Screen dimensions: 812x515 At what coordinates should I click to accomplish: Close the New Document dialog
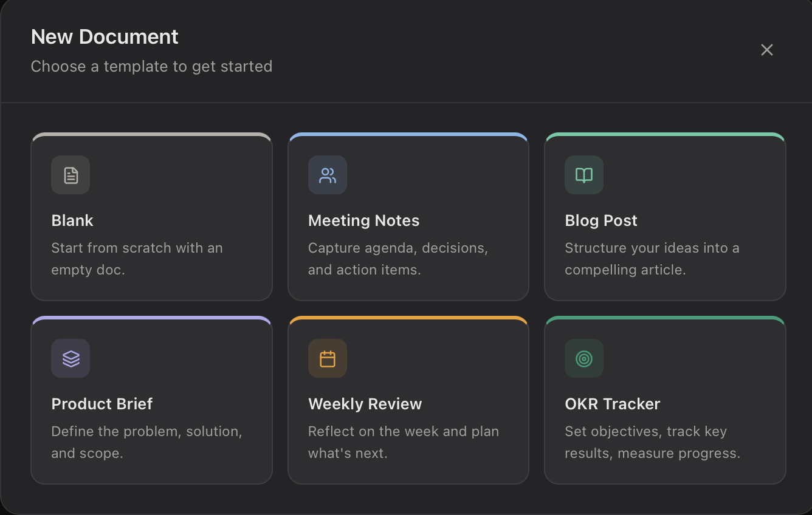coord(767,50)
